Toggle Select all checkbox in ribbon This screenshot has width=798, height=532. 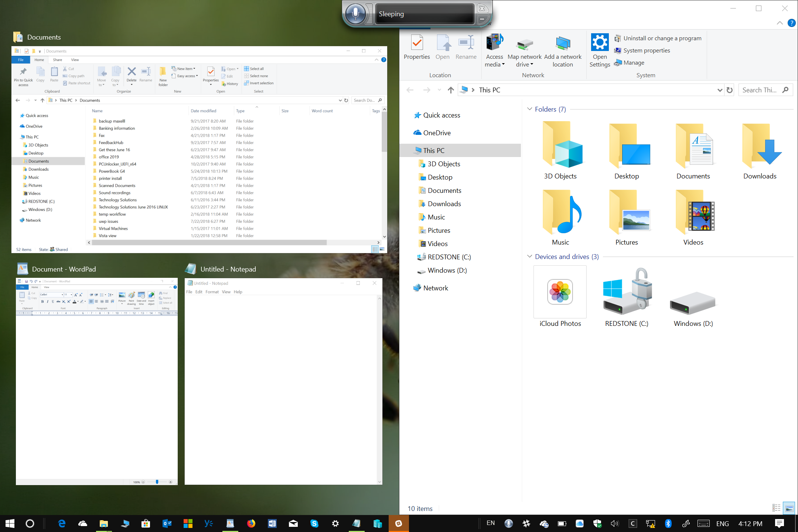point(256,69)
